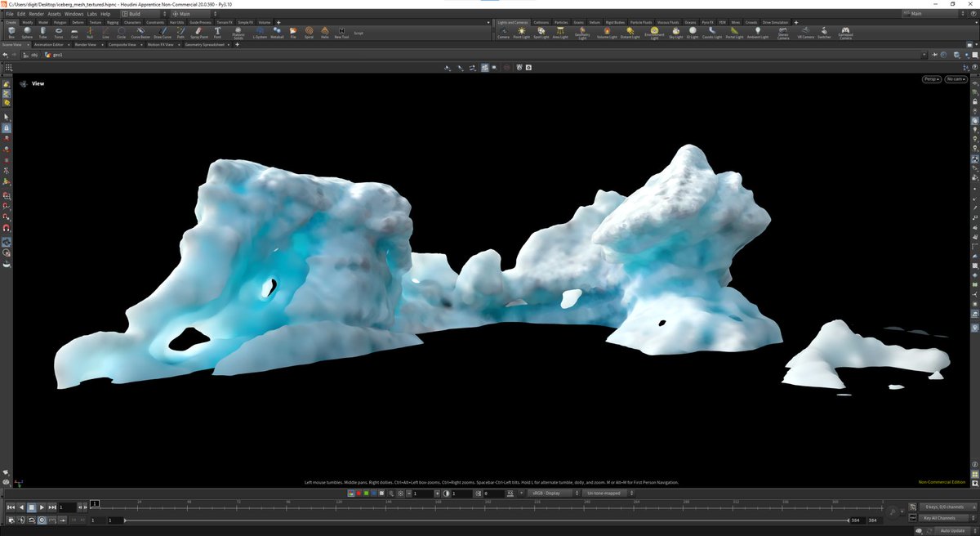Open the sRGB - Display dropdown
The width and height of the screenshot is (980, 536).
(552, 494)
